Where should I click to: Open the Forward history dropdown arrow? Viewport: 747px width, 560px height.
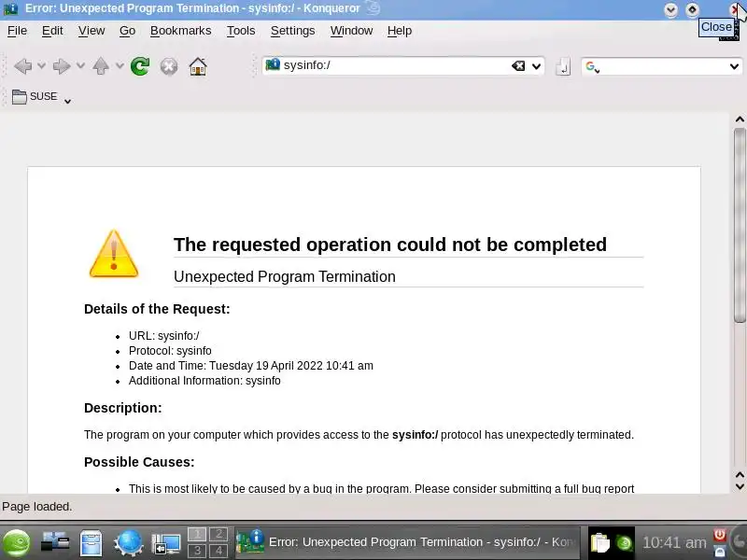[80, 65]
